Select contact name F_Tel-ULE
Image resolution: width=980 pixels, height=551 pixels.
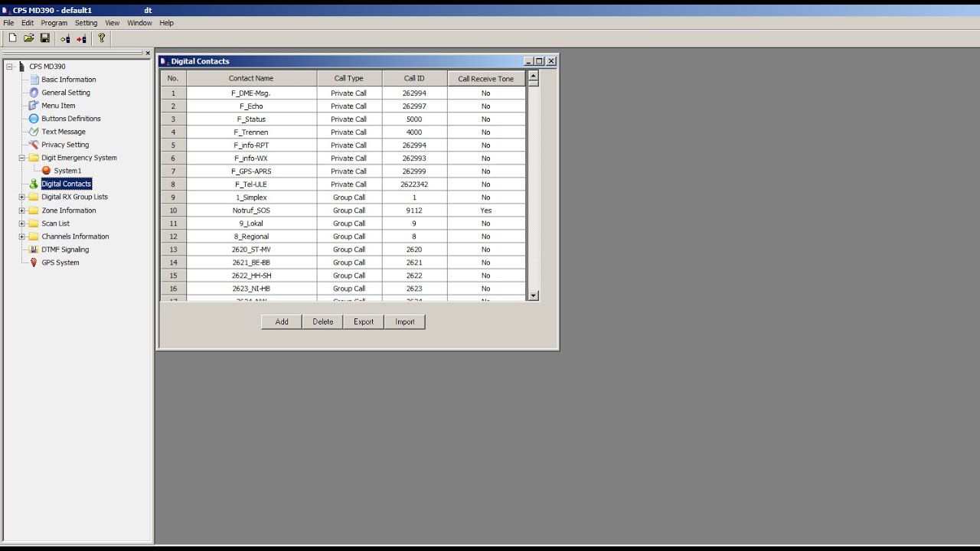pyautogui.click(x=251, y=184)
